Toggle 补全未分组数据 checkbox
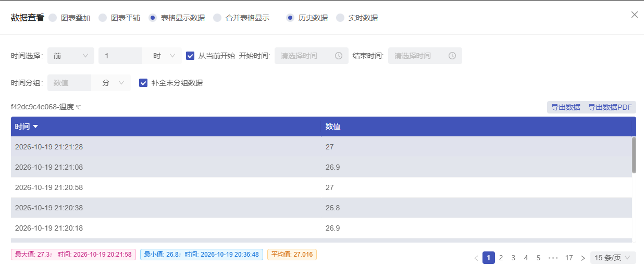Screen dimensions: 644x266 (143, 83)
